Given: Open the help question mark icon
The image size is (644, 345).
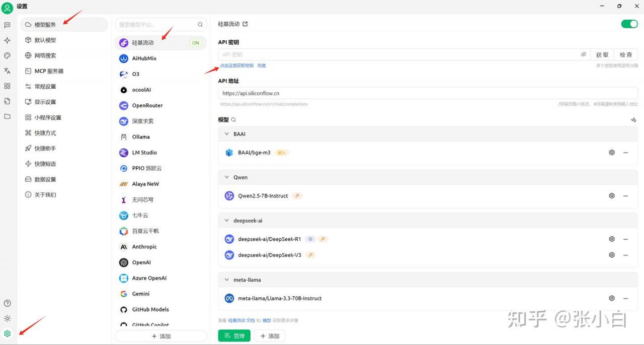Looking at the screenshot, I should tap(7, 303).
